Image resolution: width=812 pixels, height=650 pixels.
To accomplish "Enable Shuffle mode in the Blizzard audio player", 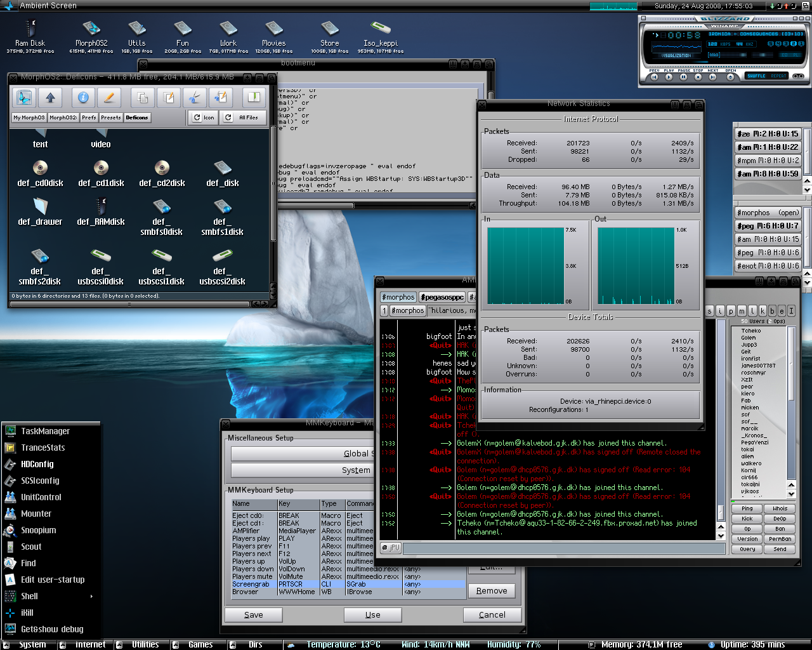I will tap(756, 76).
